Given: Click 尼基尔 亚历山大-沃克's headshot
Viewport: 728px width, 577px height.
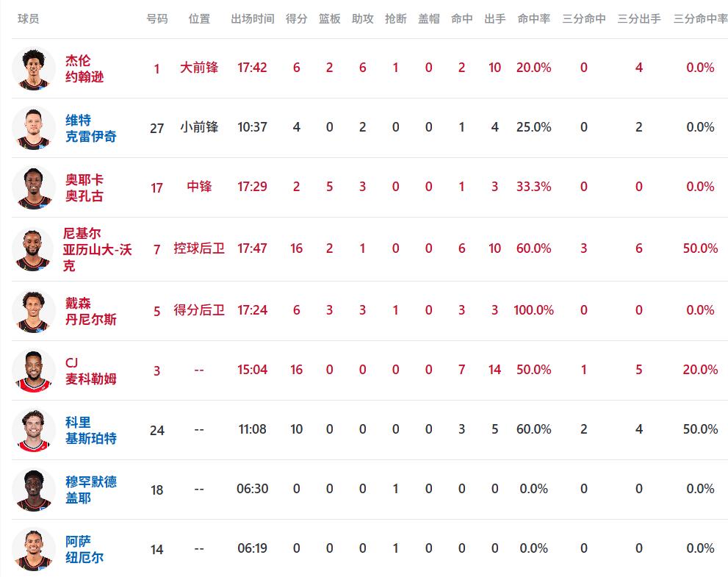Looking at the screenshot, I should click(x=34, y=249).
